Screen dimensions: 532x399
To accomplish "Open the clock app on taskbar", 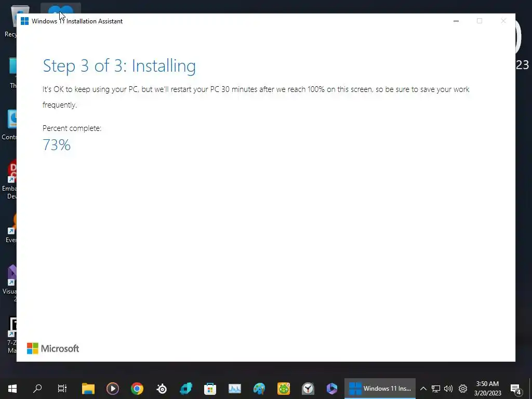I will click(x=308, y=389).
